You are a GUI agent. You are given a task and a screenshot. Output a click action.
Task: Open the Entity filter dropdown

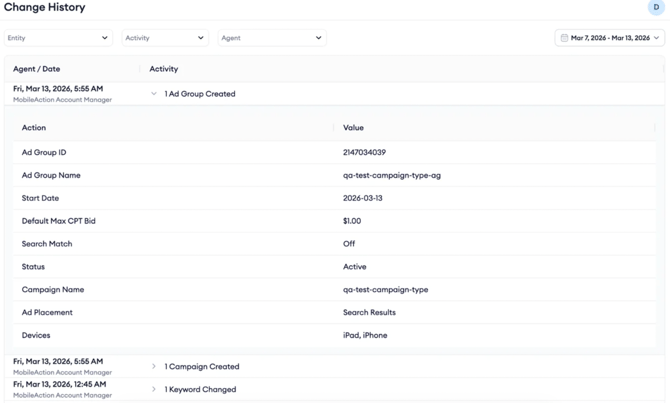click(x=58, y=38)
